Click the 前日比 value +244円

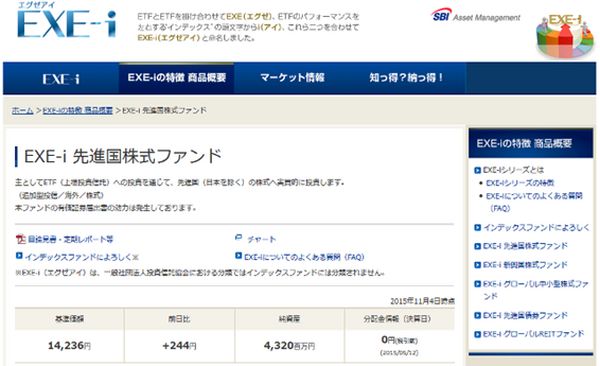click(x=179, y=346)
